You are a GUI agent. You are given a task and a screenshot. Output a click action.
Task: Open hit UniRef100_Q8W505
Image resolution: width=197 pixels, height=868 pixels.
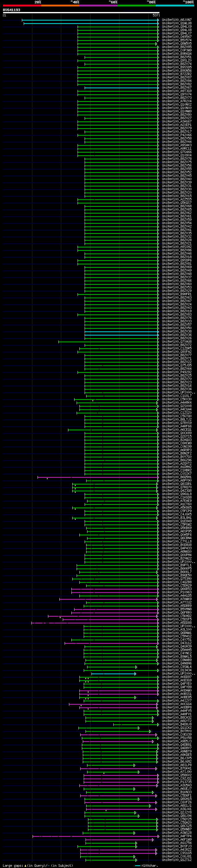pos(177,43)
